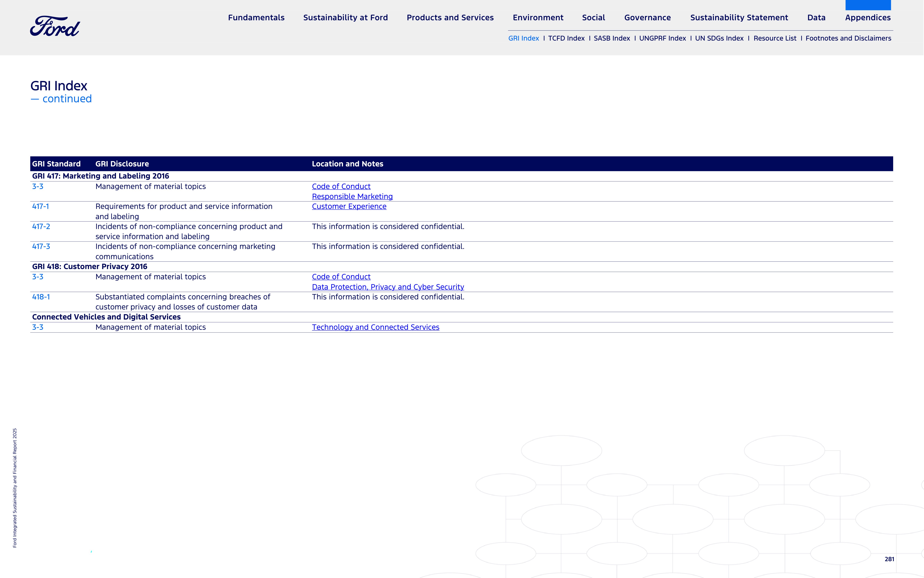Select GRI 418: Customer Privacy 2016 heading
This screenshot has height=578, width=924.
pos(89,267)
